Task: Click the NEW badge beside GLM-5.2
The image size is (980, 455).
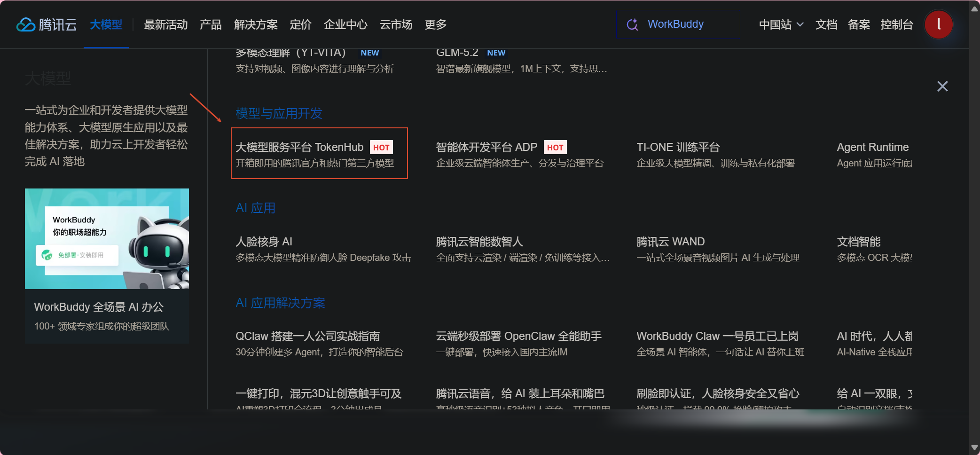Action: coord(496,53)
